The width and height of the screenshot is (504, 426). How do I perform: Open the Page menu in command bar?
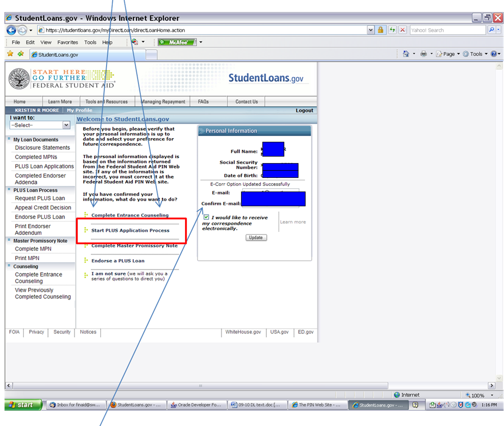[448, 54]
